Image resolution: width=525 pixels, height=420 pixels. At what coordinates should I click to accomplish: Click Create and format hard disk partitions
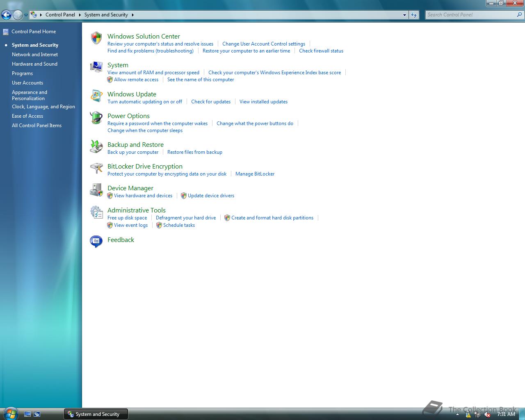272,218
